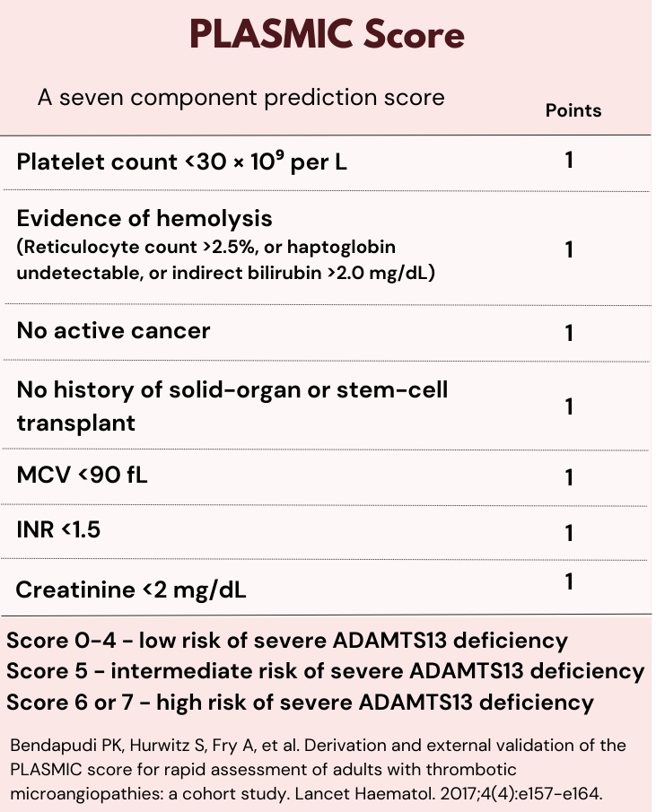The image size is (656, 812).
Task: Click the point value for No active cancer
Action: (569, 333)
